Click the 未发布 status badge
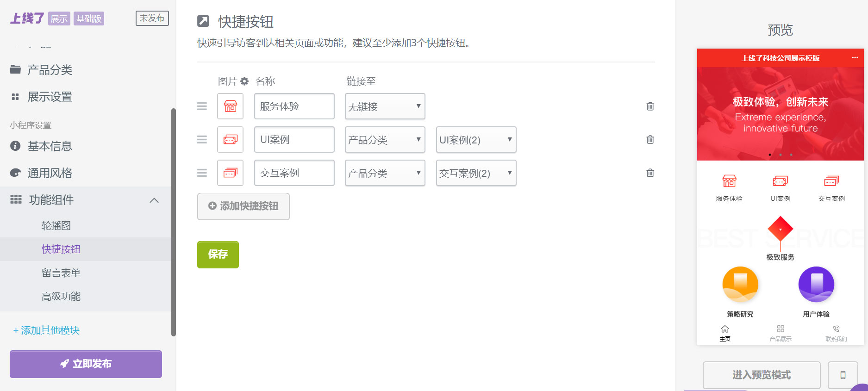This screenshot has width=868, height=391. pyautogui.click(x=152, y=18)
